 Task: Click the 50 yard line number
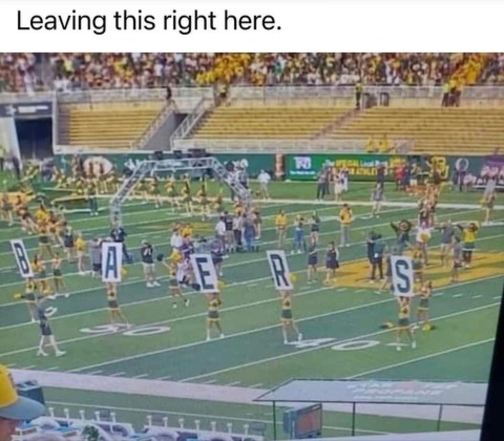tap(126, 330)
